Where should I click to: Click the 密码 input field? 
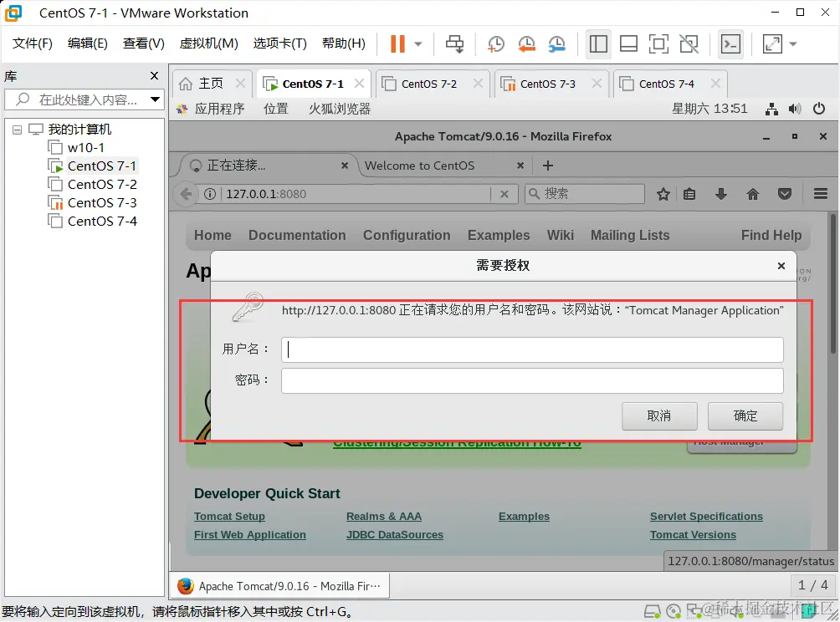click(x=532, y=380)
